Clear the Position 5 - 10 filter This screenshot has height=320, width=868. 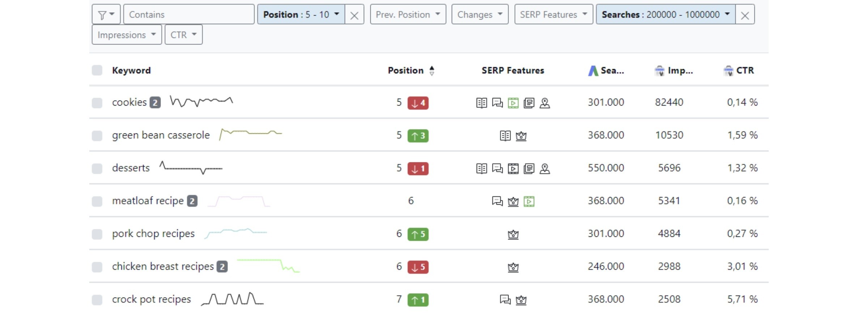pos(354,15)
